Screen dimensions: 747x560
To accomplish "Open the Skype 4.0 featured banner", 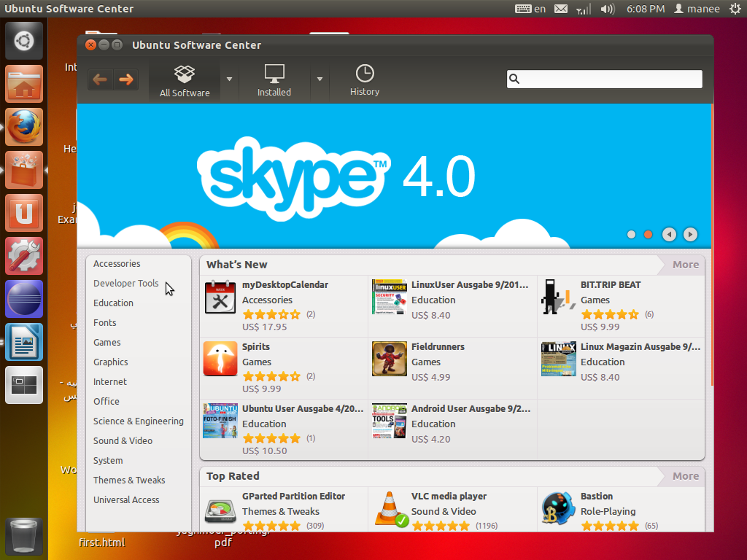I will point(394,176).
